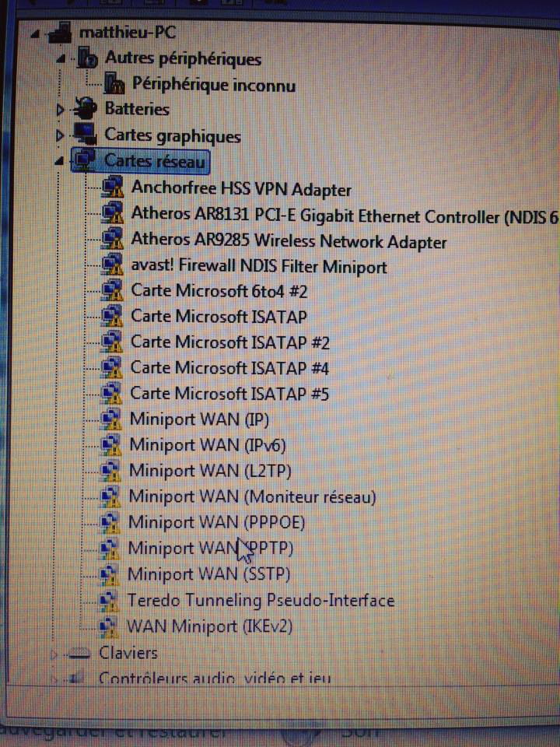
Task: Click the Atheros AR8131 Ethernet Controller icon
Action: point(114,213)
